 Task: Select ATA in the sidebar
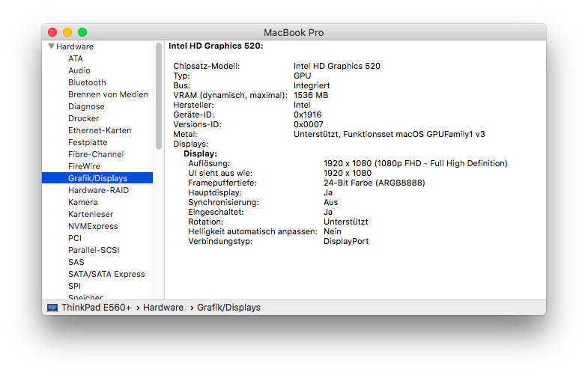tap(76, 59)
